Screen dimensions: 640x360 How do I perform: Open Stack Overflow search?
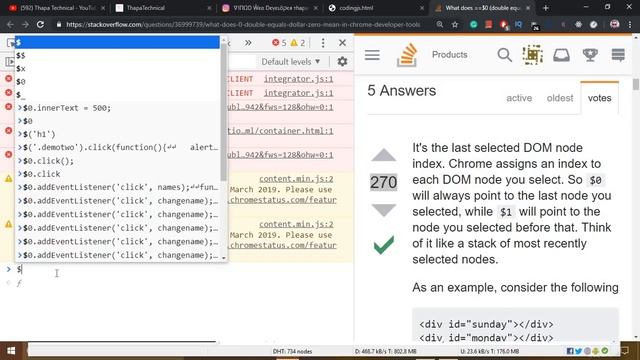coord(504,55)
